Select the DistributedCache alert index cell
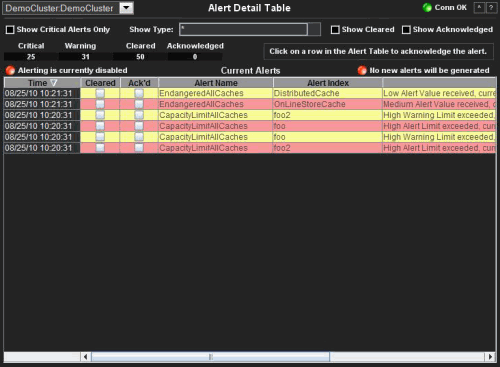The image size is (500, 367). (x=328, y=93)
